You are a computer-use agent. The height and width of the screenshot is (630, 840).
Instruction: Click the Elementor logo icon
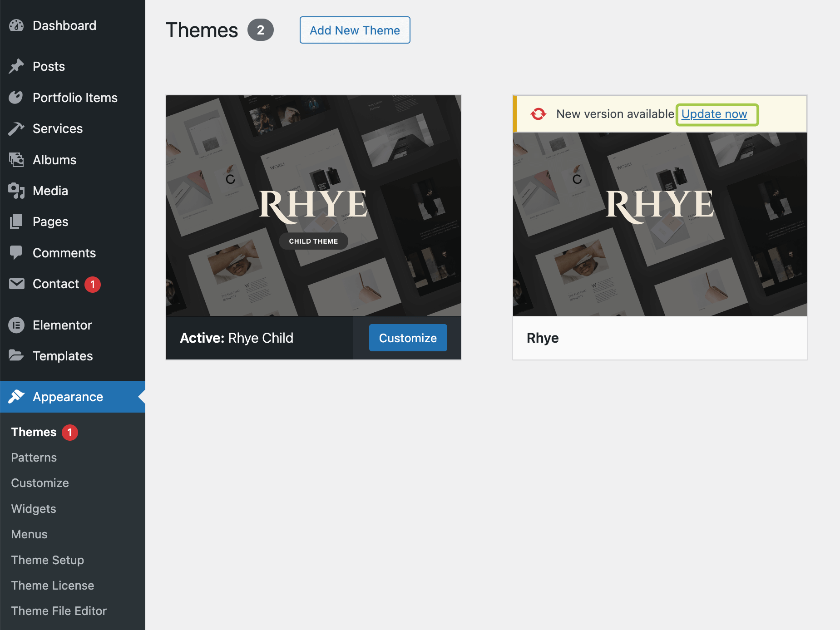click(16, 325)
